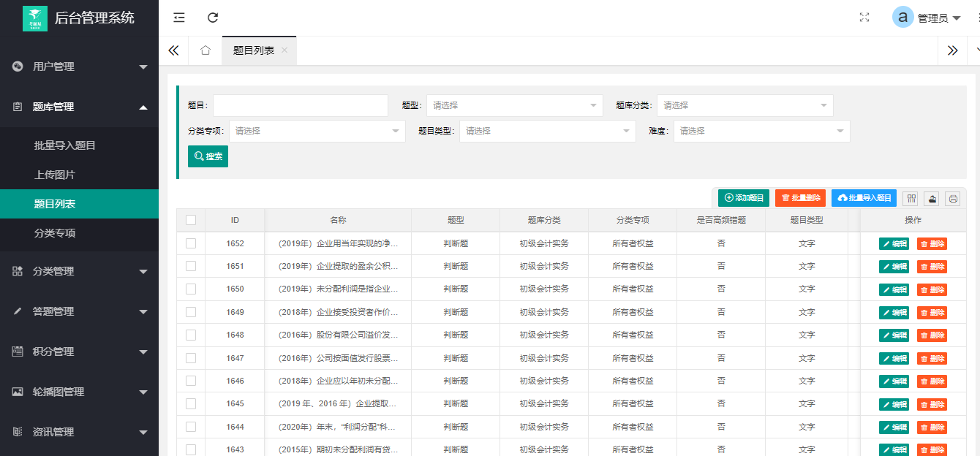
Task: Click the refresh icon in the top toolbar
Action: click(212, 17)
